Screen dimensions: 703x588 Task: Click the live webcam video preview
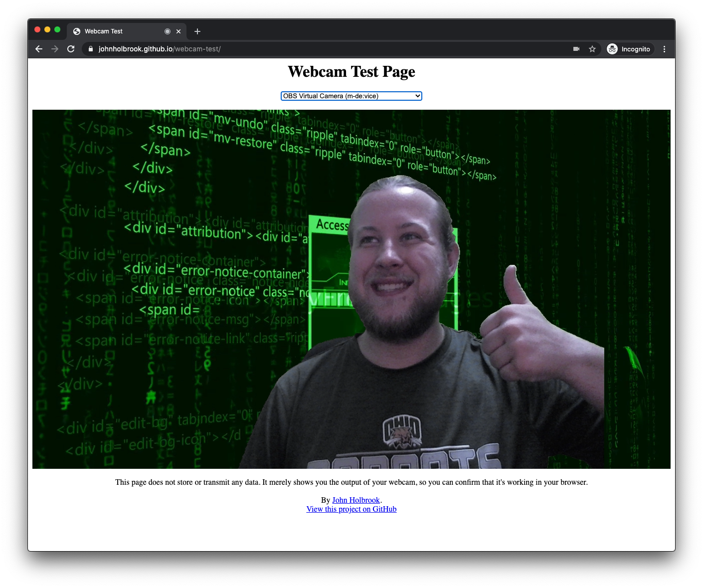[x=351, y=289]
